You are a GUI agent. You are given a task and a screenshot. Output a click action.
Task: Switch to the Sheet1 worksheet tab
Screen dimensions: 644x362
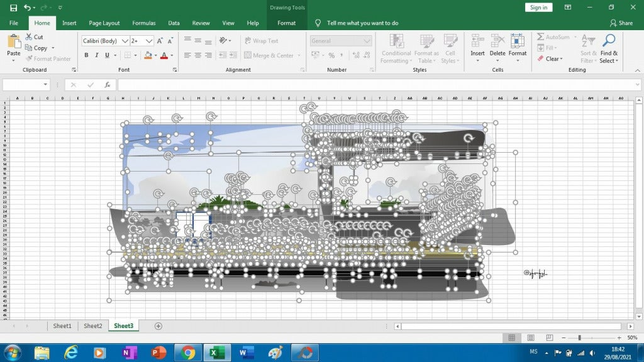62,326
